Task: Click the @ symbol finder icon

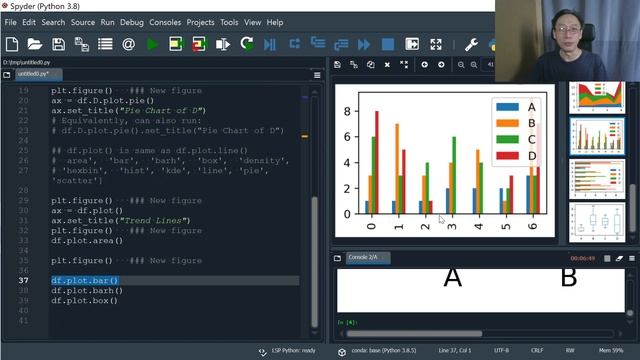Action: pos(128,44)
